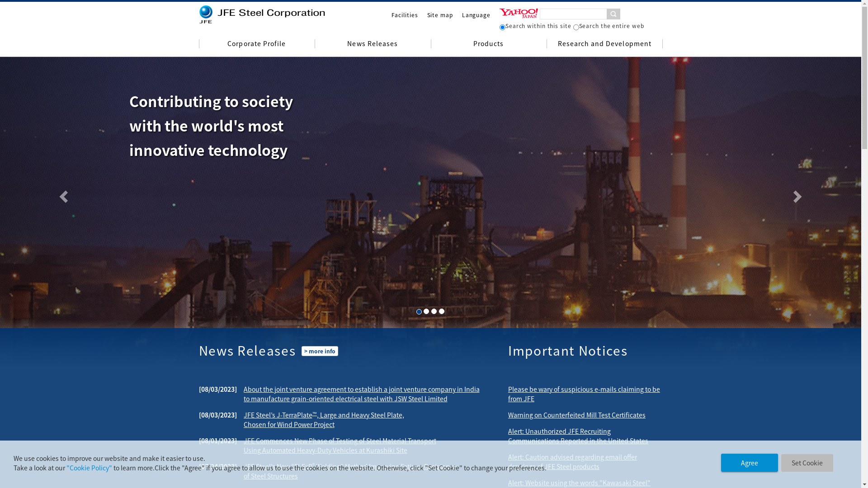The height and width of the screenshot is (488, 868).
Task: Open the "Cookie Policy" link
Action: click(89, 468)
